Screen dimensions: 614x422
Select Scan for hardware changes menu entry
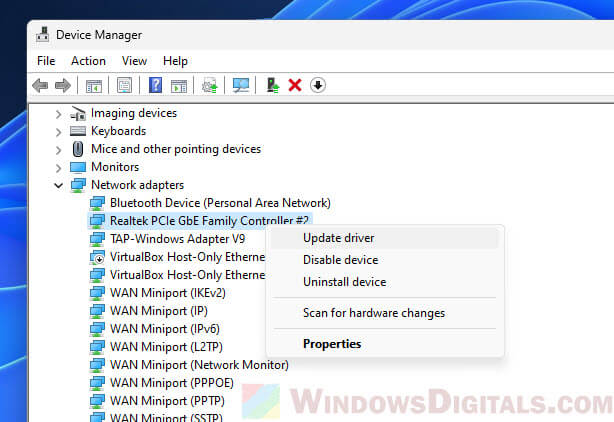384,313
